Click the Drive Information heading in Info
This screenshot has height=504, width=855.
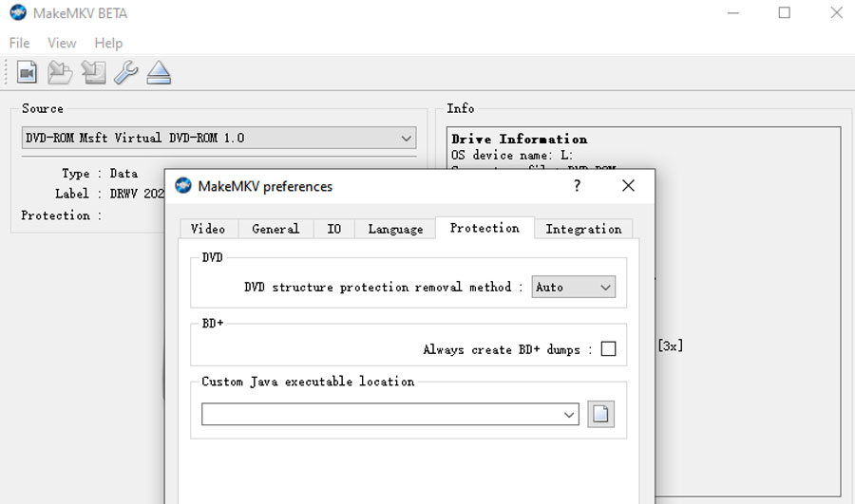tap(519, 139)
